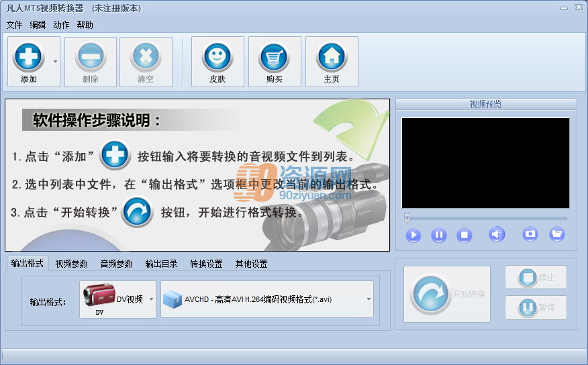Go to 主页 (Home) house button
588x365 pixels.
pos(332,62)
